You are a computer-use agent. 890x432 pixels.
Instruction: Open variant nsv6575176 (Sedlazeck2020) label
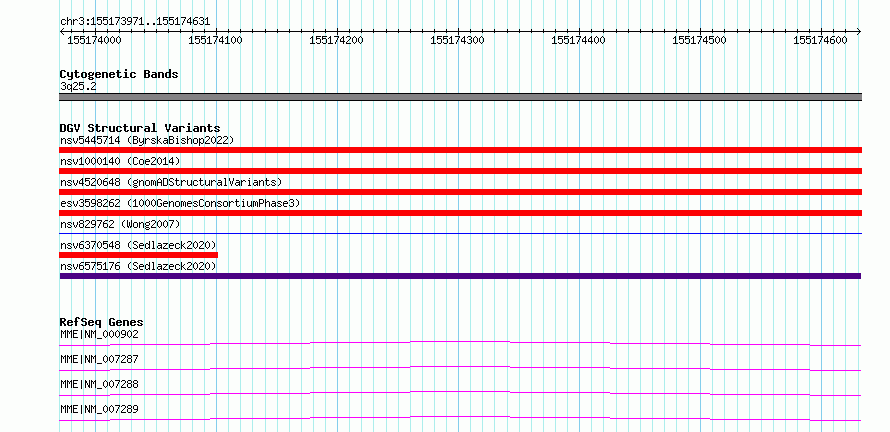138,266
